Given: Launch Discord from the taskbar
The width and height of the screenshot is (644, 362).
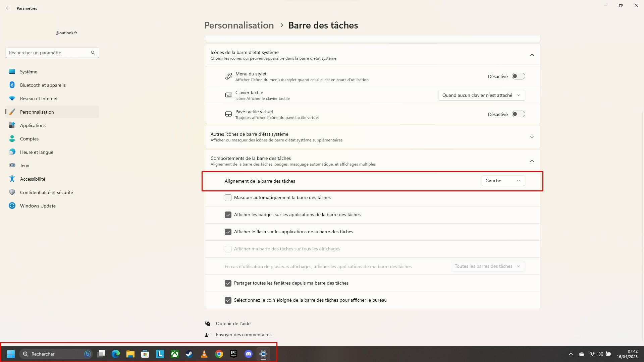Looking at the screenshot, I should (x=249, y=354).
